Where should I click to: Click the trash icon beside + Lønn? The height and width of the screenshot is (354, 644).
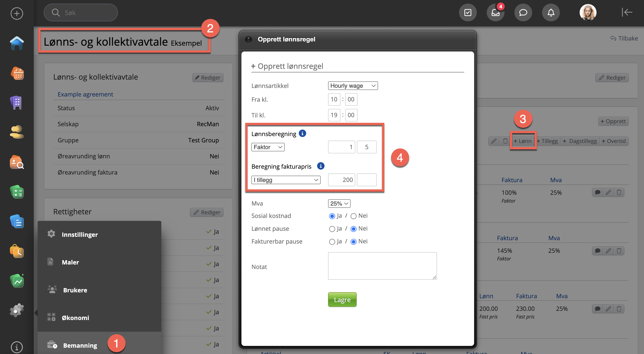coord(505,141)
